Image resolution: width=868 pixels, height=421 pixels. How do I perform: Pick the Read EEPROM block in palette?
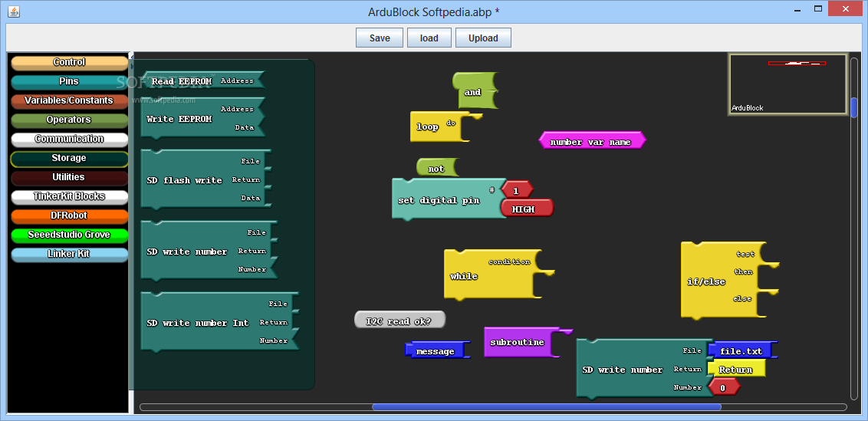[x=202, y=81]
